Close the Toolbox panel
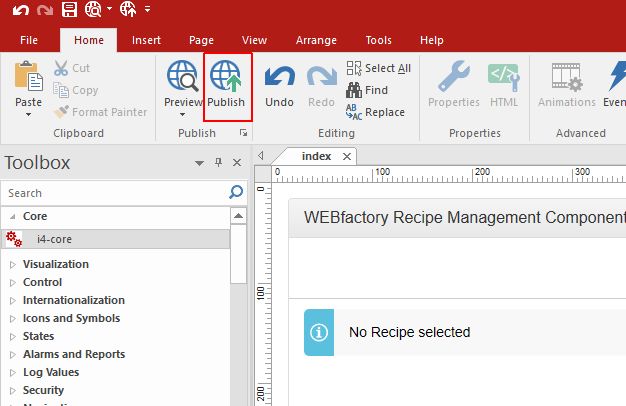 tap(237, 162)
